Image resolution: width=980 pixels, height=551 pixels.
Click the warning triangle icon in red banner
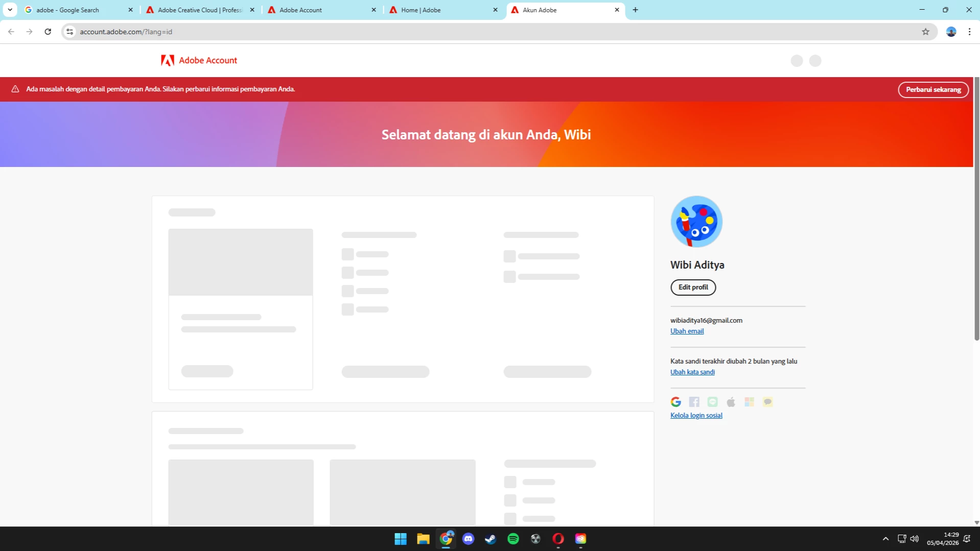(x=15, y=89)
